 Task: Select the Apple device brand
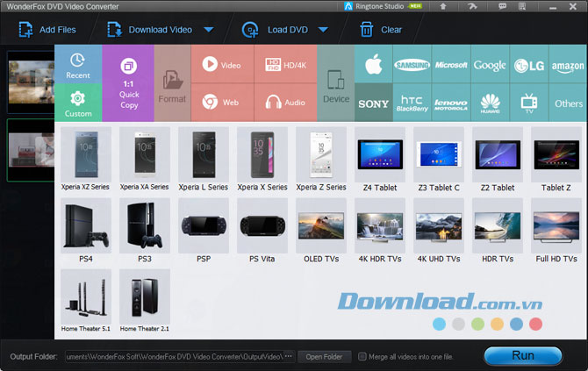374,64
